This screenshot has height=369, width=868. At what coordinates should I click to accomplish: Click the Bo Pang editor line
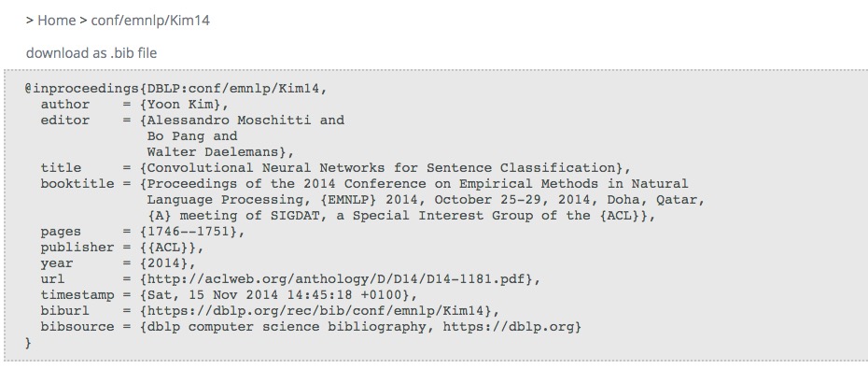(192, 136)
